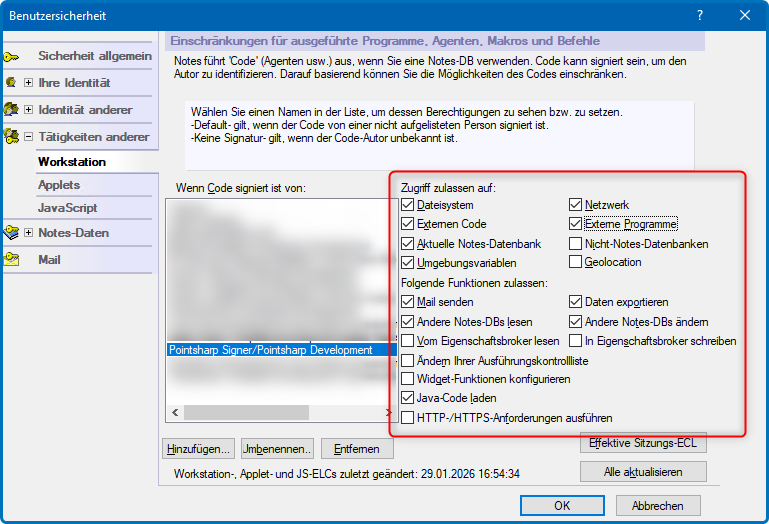Open the Effektive Sitzungs-ECL dialog
The height and width of the screenshot is (524, 769).
(642, 442)
